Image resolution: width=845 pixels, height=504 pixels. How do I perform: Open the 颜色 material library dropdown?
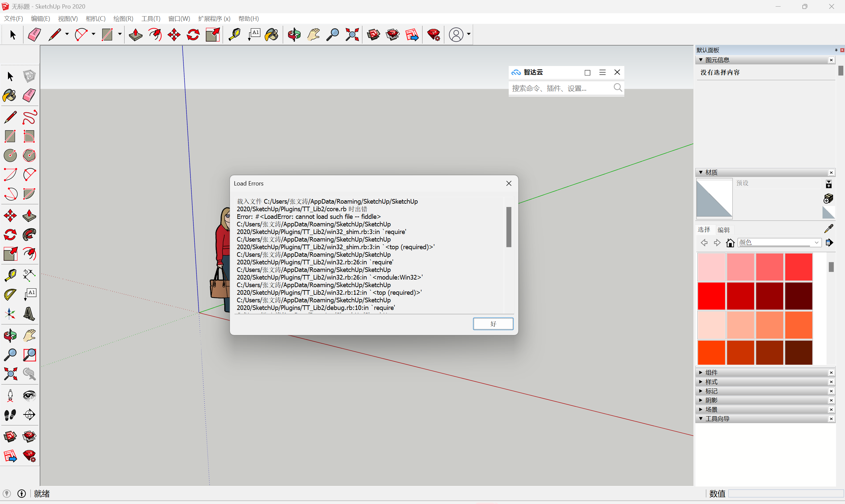click(x=816, y=243)
